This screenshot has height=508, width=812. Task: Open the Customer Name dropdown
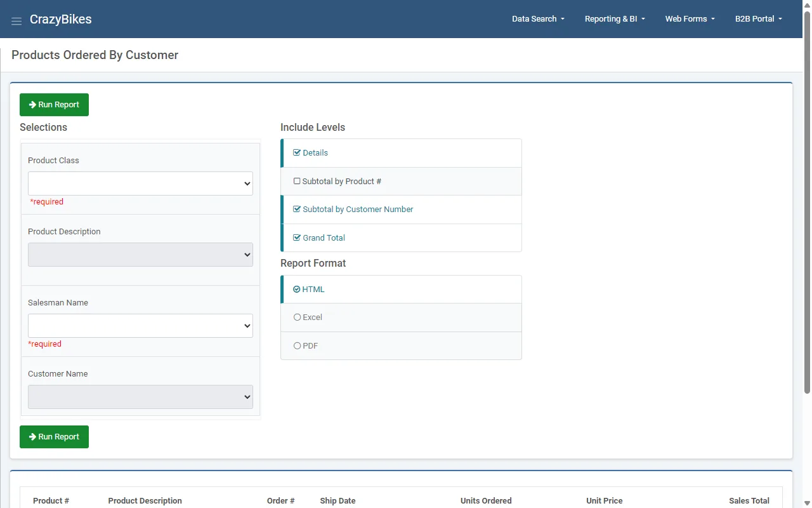140,397
